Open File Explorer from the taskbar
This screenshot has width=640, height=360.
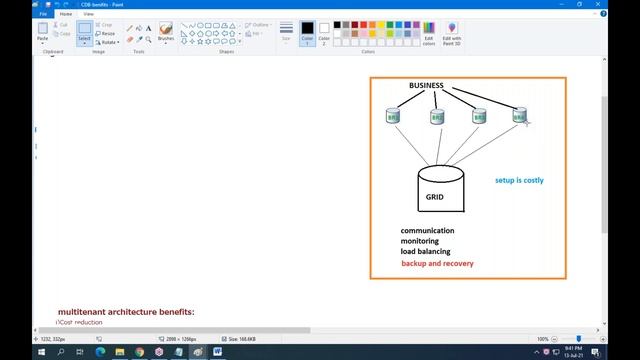pyautogui.click(x=120, y=352)
